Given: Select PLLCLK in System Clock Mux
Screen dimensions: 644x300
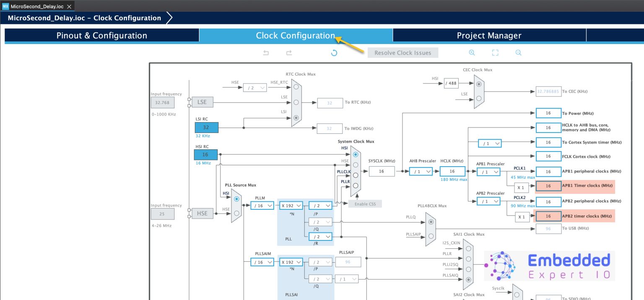Looking at the screenshot, I should point(356,175).
